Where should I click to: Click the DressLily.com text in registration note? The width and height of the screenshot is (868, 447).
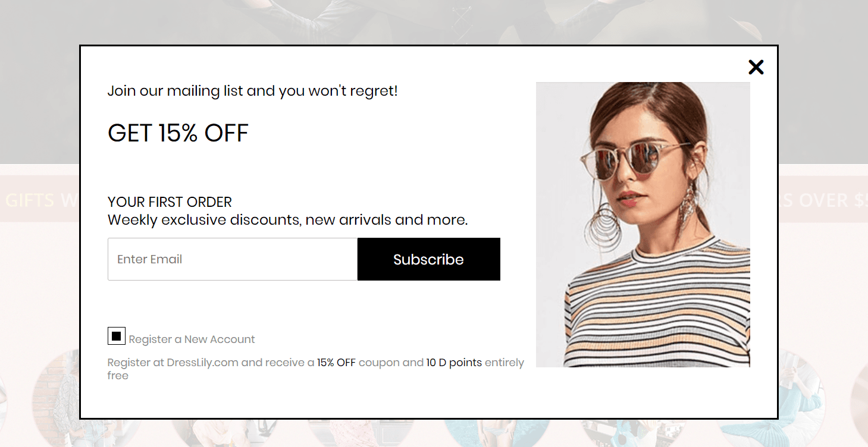click(x=202, y=363)
